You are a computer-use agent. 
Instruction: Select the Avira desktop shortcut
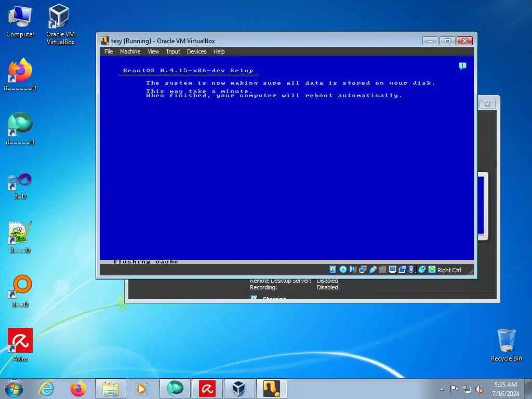(x=20, y=345)
